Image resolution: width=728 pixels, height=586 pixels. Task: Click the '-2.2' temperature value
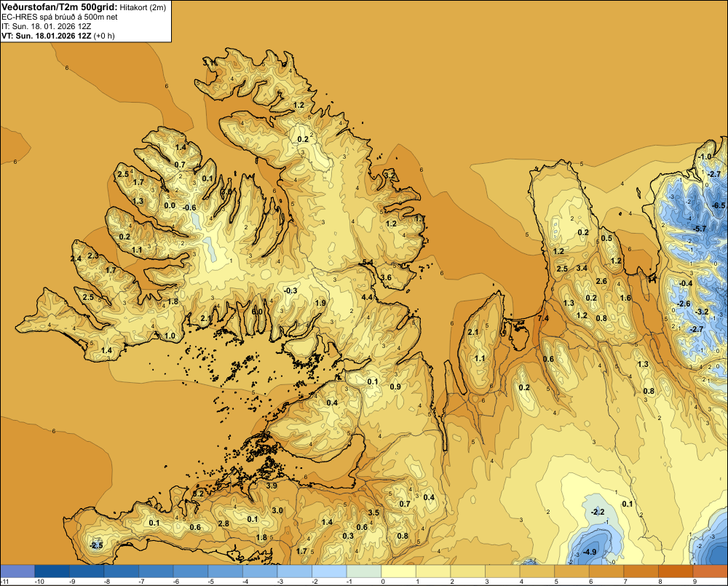click(x=598, y=512)
